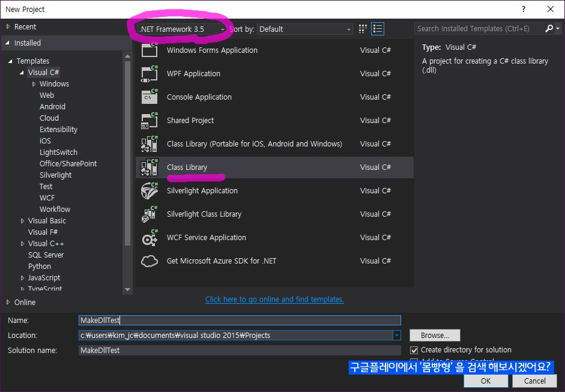Select the Visual F# tree item
This screenshot has height=392, width=565.
(x=43, y=232)
